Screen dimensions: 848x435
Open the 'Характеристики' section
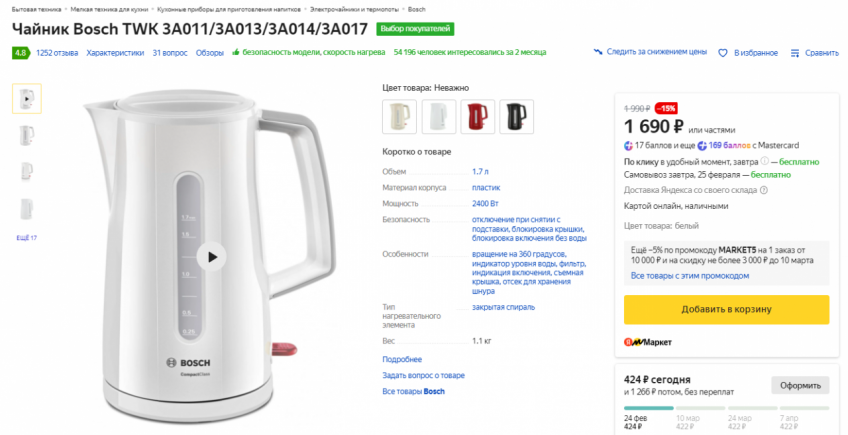click(x=115, y=52)
